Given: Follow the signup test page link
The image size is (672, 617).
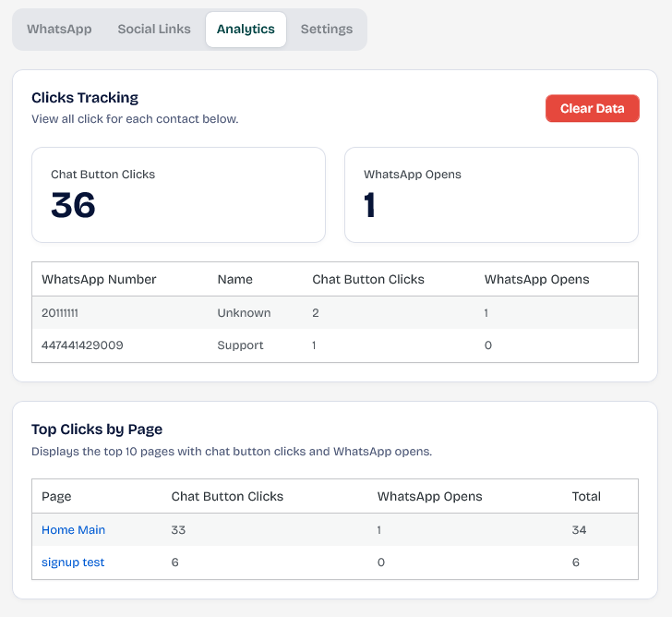Looking at the screenshot, I should (73, 562).
